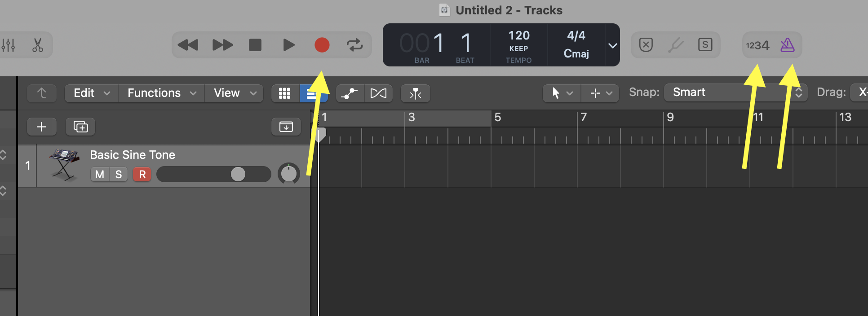The image size is (868, 316).
Task: Toggle Cycle loop mode
Action: coord(354,45)
